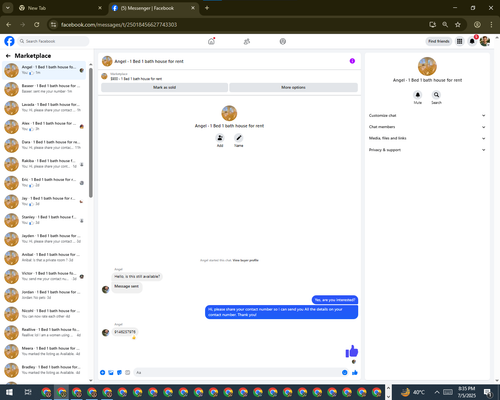500x400 pixels.
Task: Click the Search Facebook field
Action: 53,41
